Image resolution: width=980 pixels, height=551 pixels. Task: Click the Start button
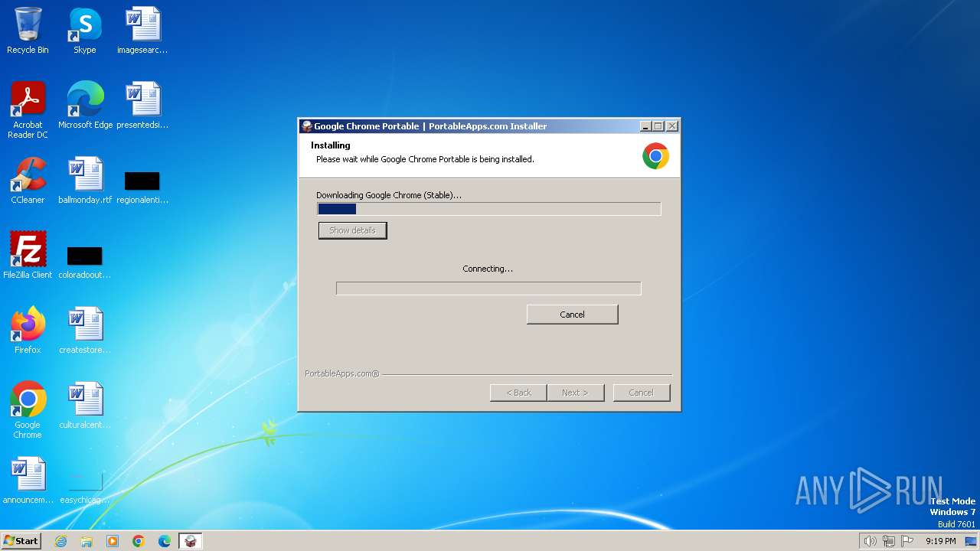click(x=21, y=541)
